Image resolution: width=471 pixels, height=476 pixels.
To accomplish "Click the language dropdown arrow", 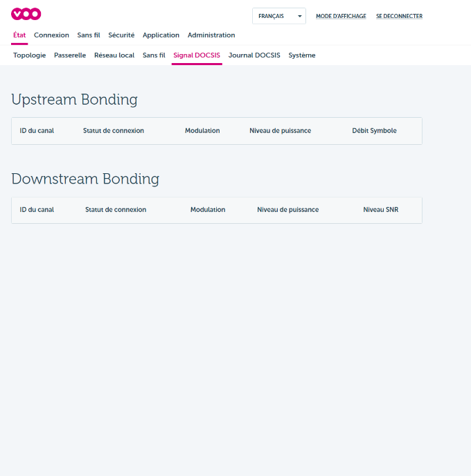I will 299,16.
